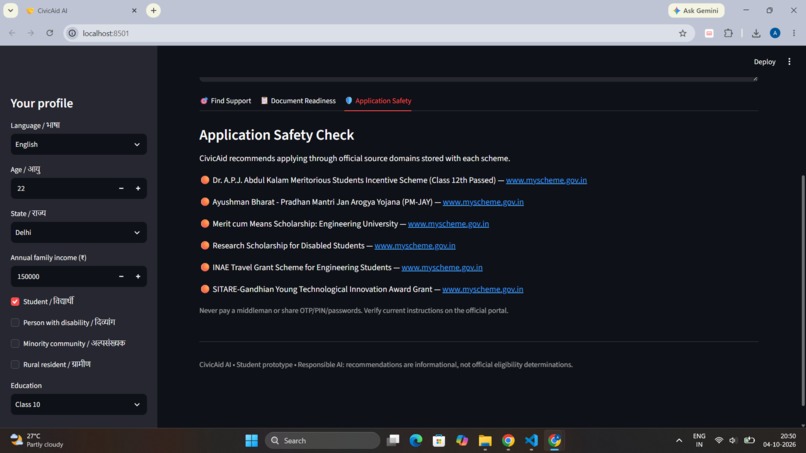Increase the Age value with plus
Image resolution: width=806 pixels, height=453 pixels.
click(x=138, y=189)
